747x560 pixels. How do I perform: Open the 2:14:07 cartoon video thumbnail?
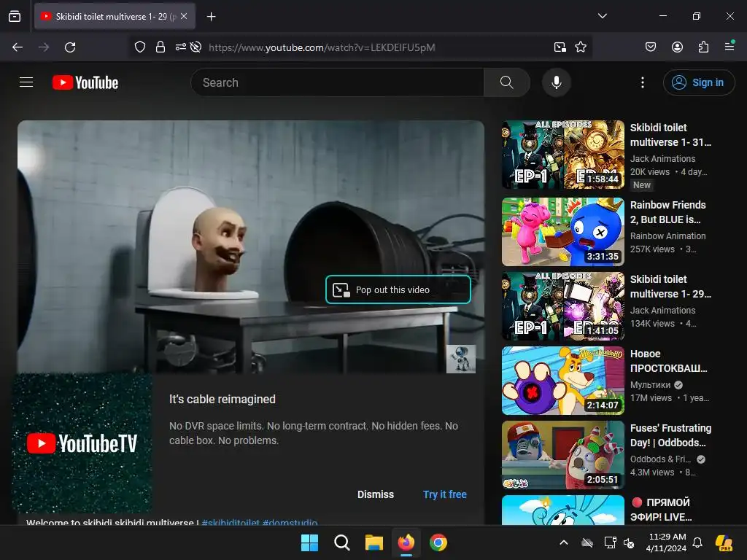click(562, 381)
